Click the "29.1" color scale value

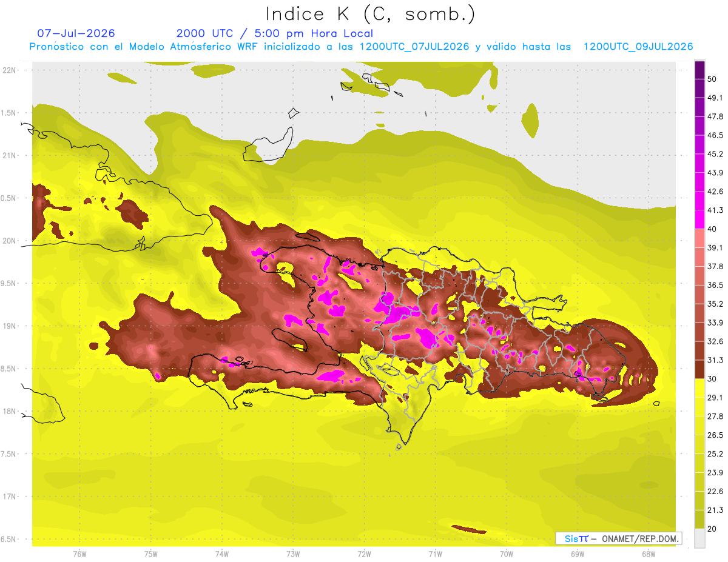715,398
